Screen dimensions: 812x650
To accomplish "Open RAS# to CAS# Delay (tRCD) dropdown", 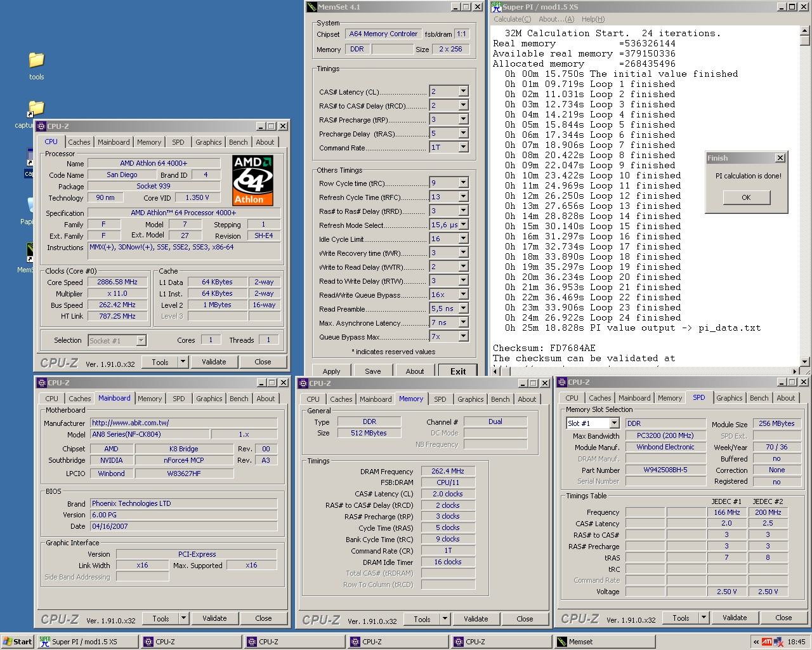I will click(463, 105).
